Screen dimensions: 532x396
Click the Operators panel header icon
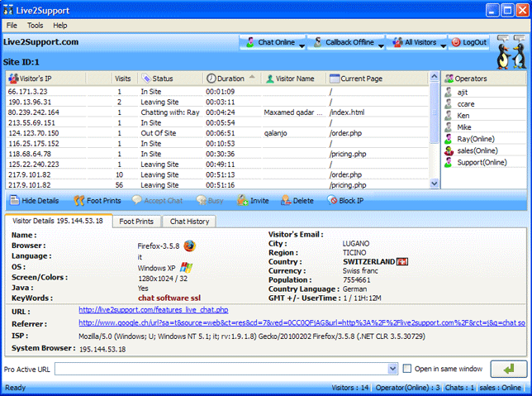[449, 79]
